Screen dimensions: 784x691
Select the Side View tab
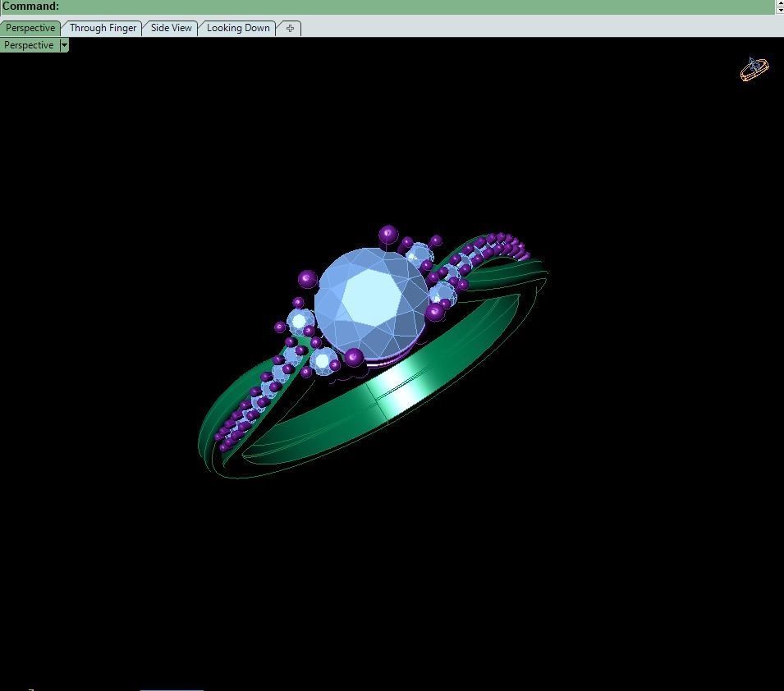point(171,28)
